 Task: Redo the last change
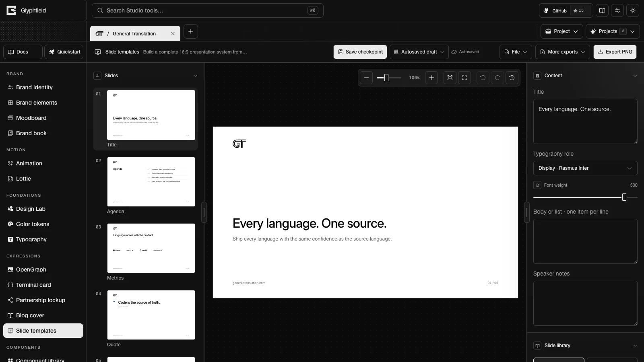[x=497, y=78]
